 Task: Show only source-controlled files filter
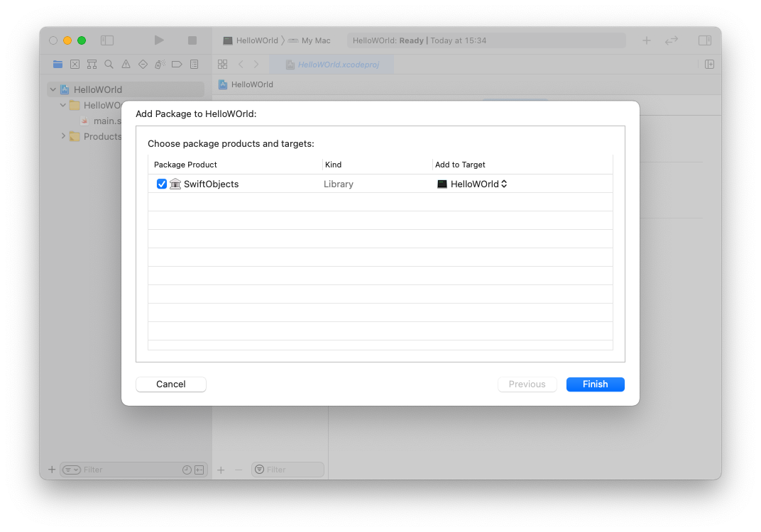199,470
